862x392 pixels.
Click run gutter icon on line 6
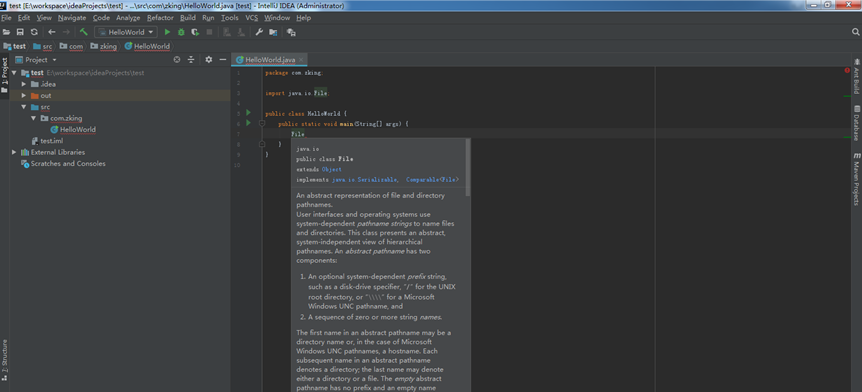pos(248,123)
